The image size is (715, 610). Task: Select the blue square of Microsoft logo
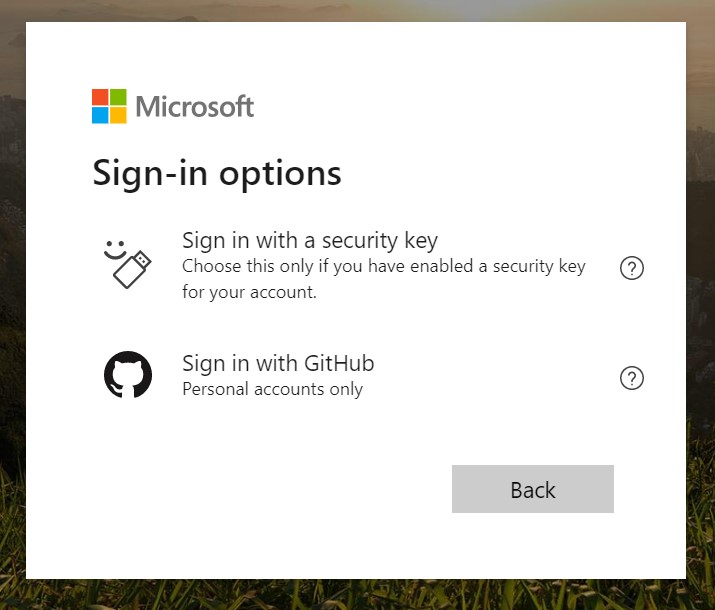click(x=100, y=115)
